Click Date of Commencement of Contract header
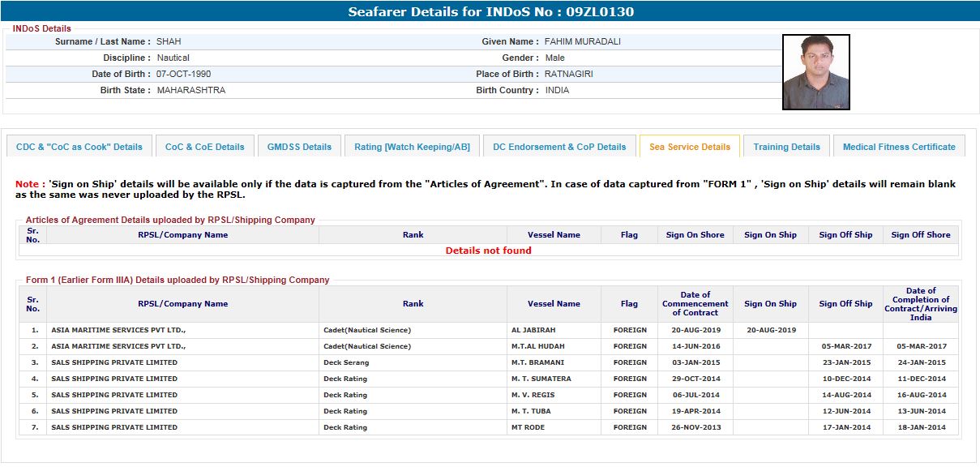Viewport: 980px width, 467px height. click(x=695, y=304)
